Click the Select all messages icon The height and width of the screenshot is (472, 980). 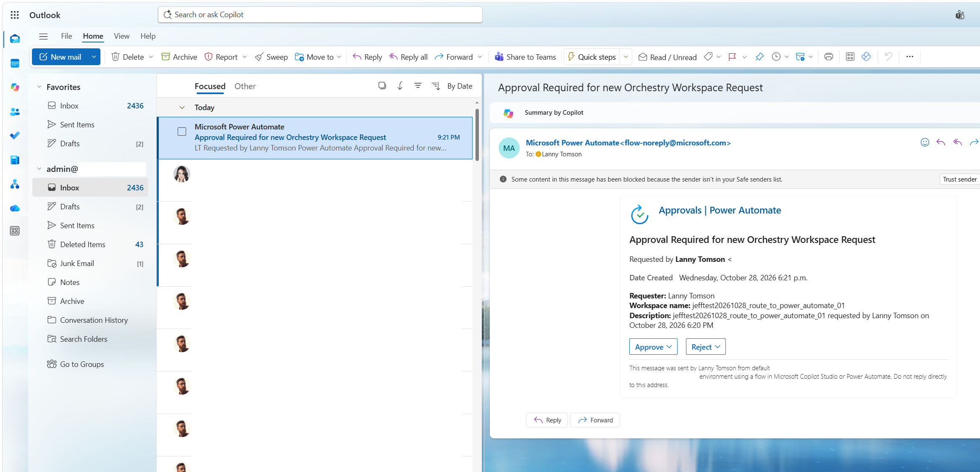382,86
